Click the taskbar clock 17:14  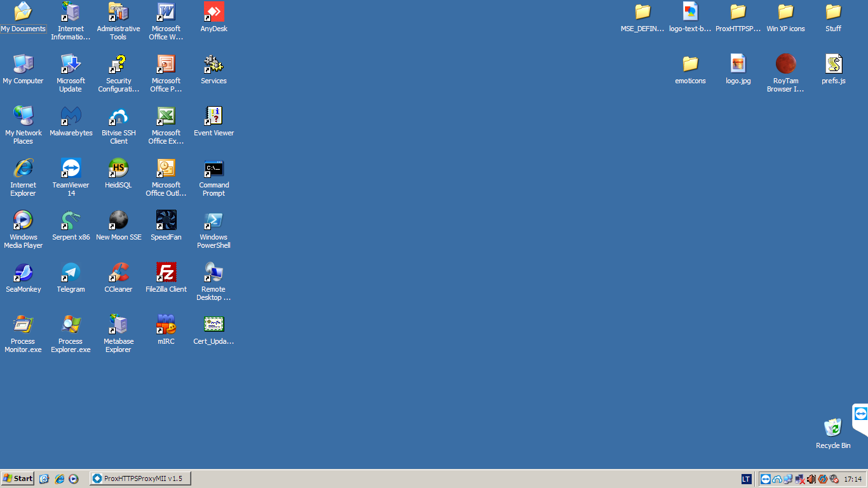click(x=853, y=479)
